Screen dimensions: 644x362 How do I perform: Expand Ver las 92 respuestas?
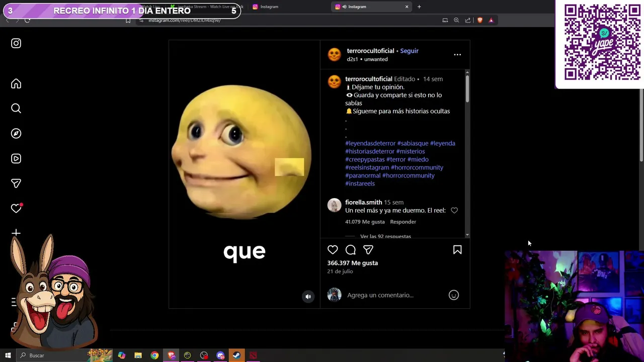pyautogui.click(x=385, y=236)
